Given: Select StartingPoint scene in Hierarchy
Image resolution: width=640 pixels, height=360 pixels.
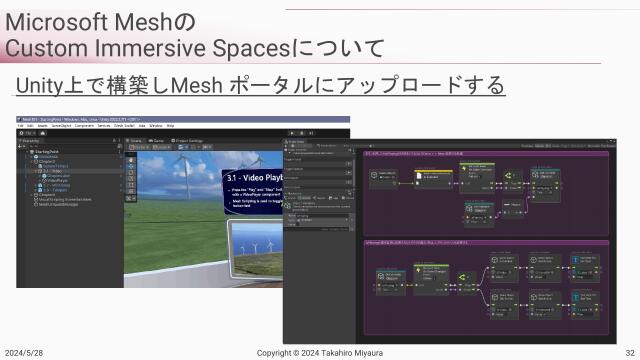Looking at the screenshot, I should coord(46,151).
